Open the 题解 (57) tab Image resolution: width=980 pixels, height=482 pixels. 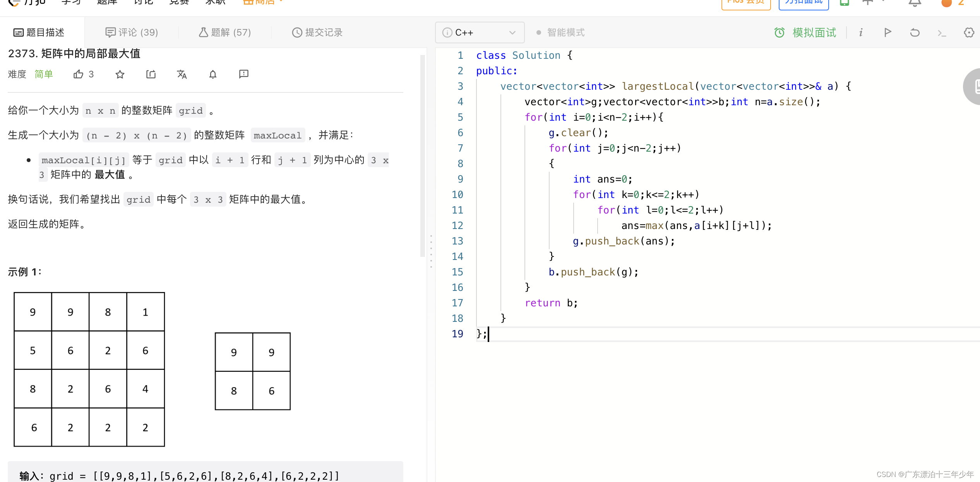(225, 32)
